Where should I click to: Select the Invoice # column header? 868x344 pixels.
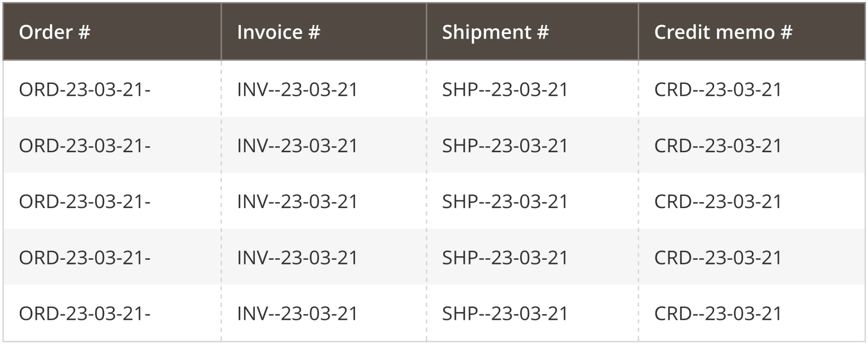[x=324, y=31]
